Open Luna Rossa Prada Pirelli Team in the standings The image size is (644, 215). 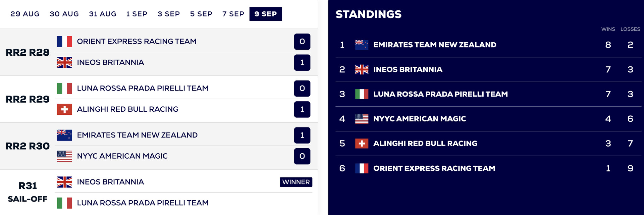pyautogui.click(x=440, y=94)
